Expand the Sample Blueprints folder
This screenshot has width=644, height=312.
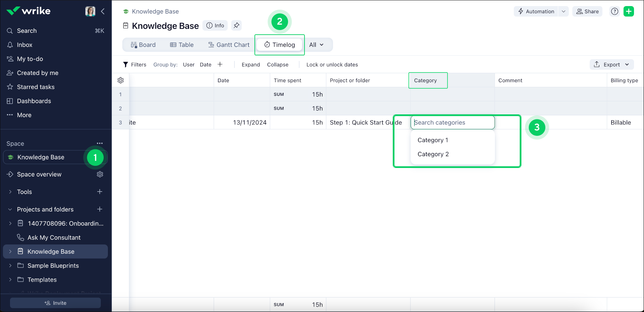pyautogui.click(x=10, y=266)
